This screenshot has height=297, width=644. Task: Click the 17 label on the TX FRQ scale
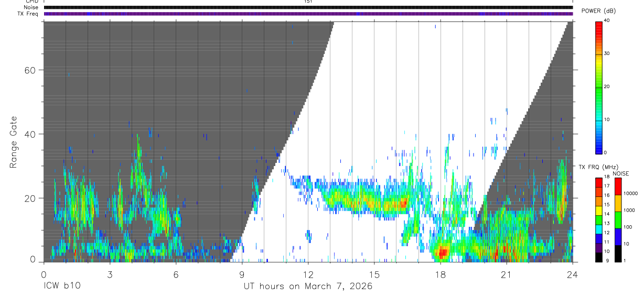click(x=607, y=186)
